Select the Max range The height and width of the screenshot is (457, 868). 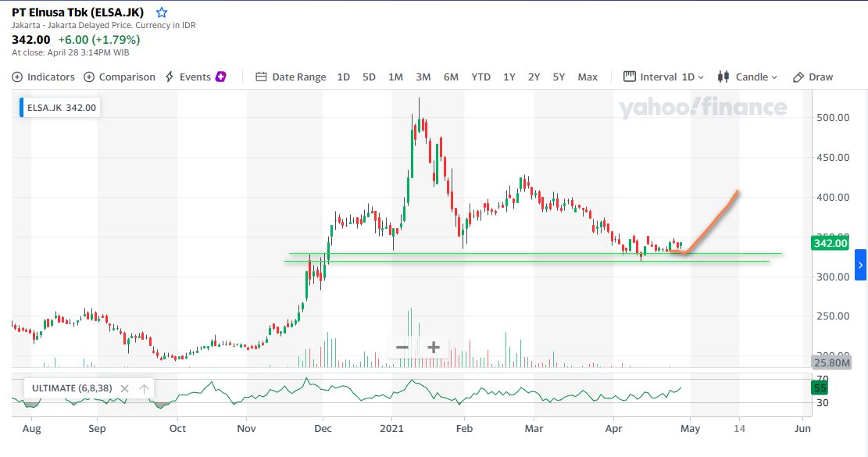(x=588, y=77)
